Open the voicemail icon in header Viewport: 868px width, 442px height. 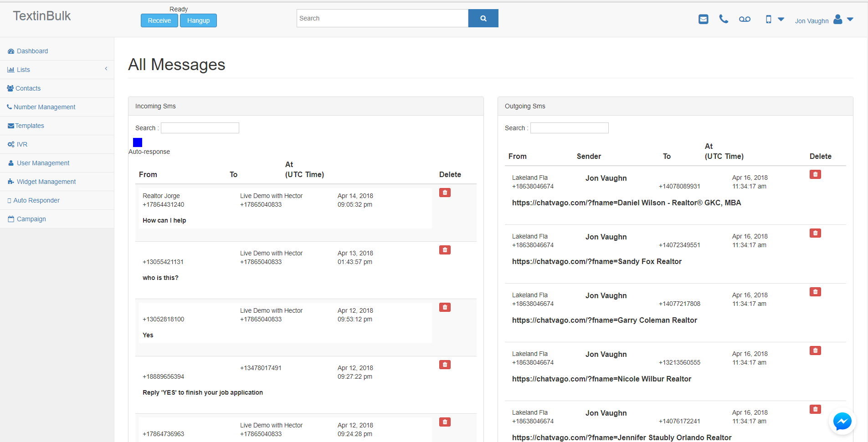[745, 19]
